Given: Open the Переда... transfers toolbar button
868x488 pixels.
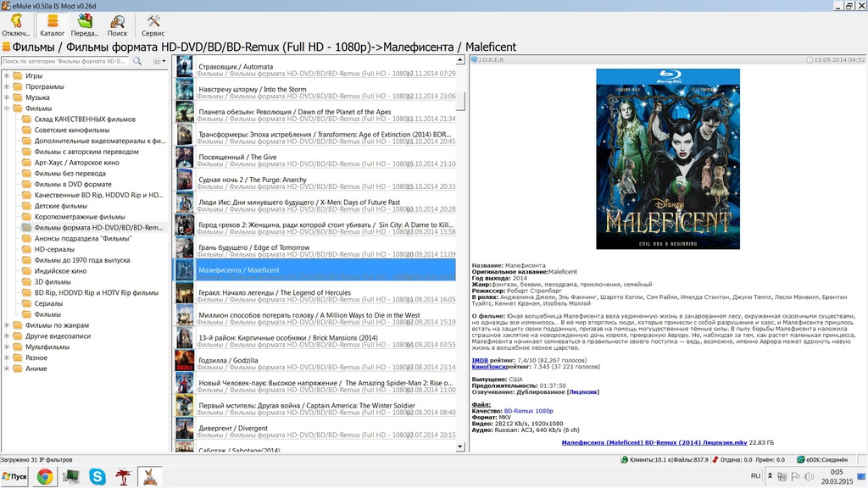Looking at the screenshot, I should 85,25.
